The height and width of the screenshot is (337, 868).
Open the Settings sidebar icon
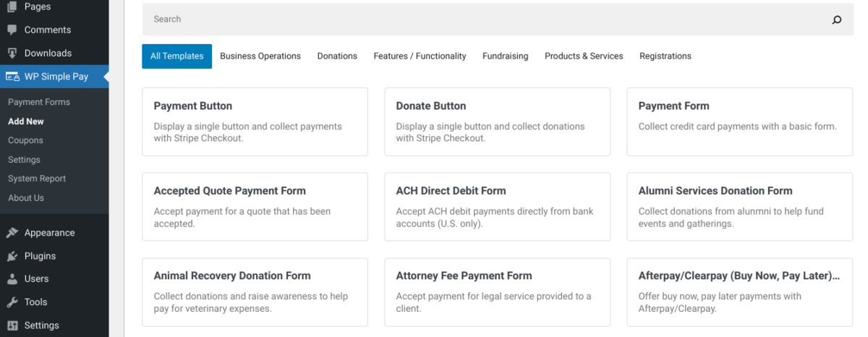(12, 325)
